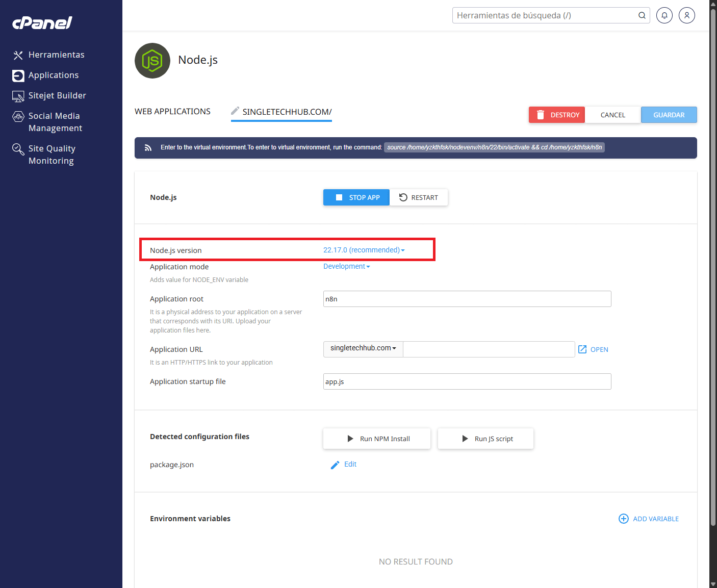Focus the Application startup file field

click(467, 381)
